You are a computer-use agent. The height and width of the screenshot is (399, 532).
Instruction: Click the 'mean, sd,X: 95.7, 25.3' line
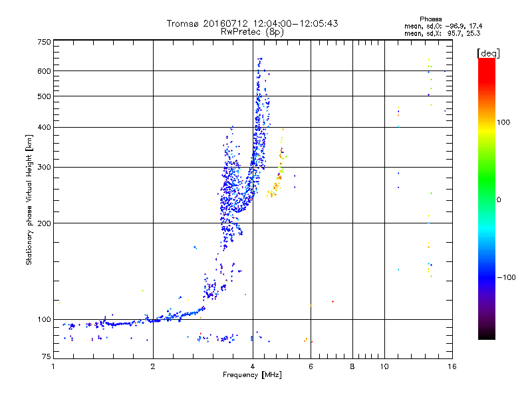[442, 33]
